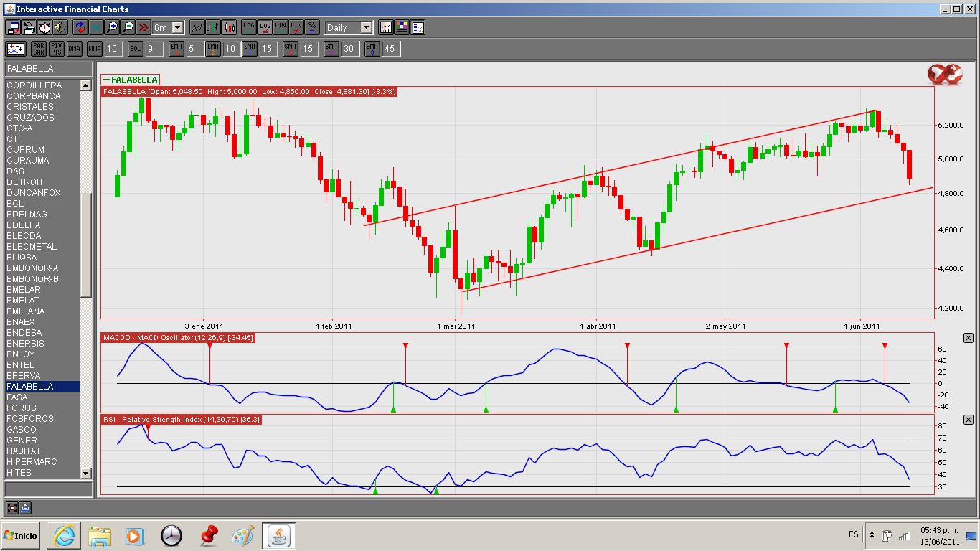Close the RSI indicator panel
Image resolution: width=980 pixels, height=551 pixels.
pos(969,420)
